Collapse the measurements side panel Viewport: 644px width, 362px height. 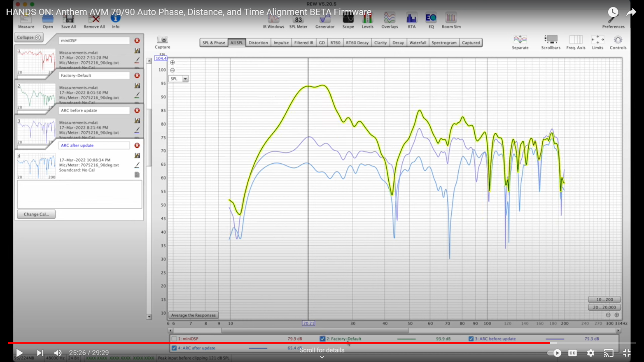tap(29, 37)
